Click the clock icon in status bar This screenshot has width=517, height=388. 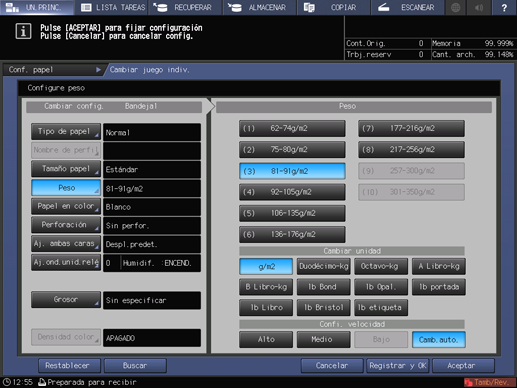pyautogui.click(x=7, y=382)
